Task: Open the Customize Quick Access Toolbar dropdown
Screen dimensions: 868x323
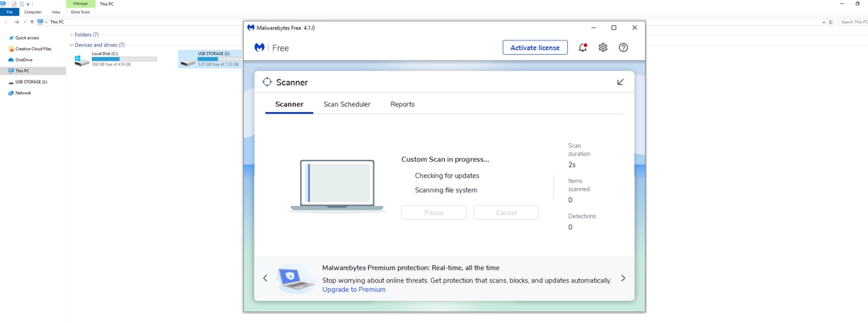Action: click(x=29, y=4)
